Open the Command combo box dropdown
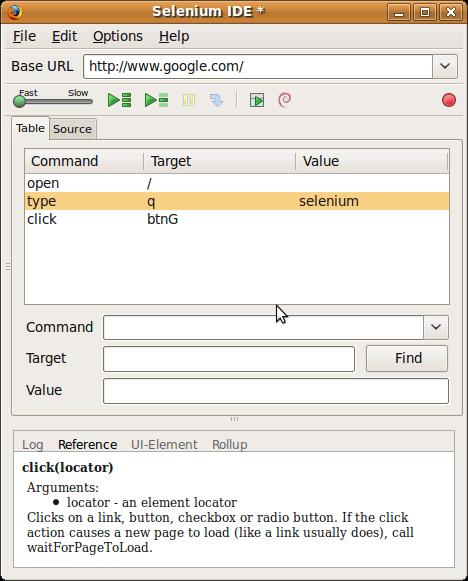Viewport: 468px width, 581px height. (x=436, y=327)
